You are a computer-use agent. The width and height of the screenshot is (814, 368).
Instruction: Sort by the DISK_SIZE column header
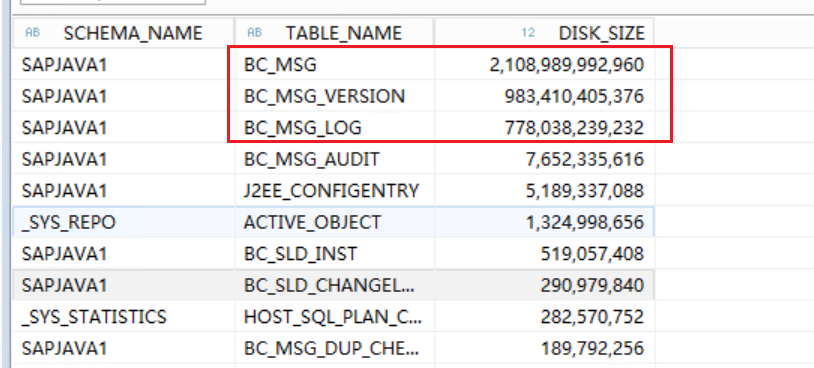544,33
